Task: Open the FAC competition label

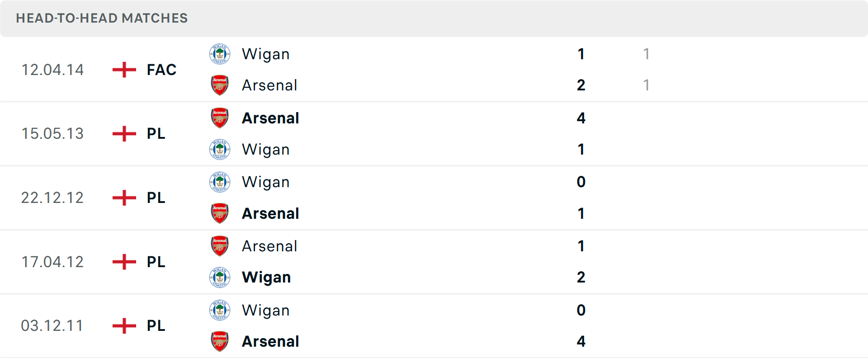Action: [x=160, y=70]
